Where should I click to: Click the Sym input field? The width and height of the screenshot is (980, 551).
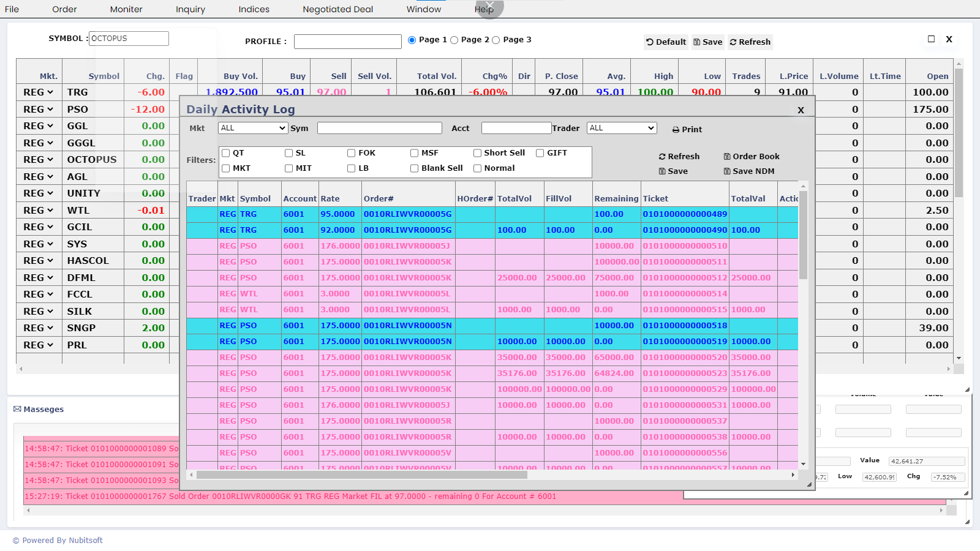tap(379, 128)
